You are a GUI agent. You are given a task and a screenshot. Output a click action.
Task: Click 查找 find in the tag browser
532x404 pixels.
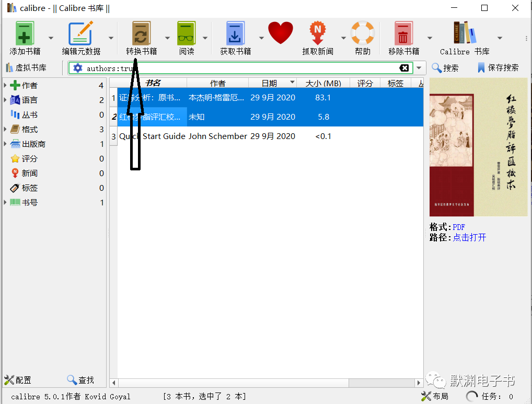coord(80,380)
